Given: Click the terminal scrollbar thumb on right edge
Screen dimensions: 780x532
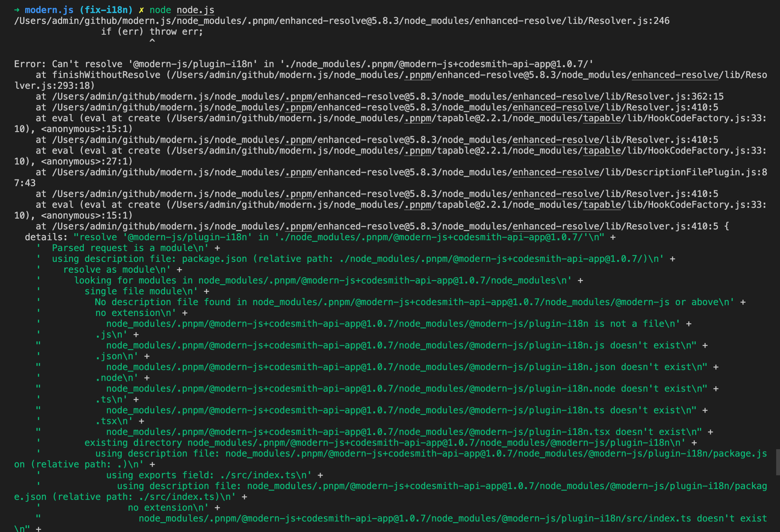Looking at the screenshot, I should point(778,462).
